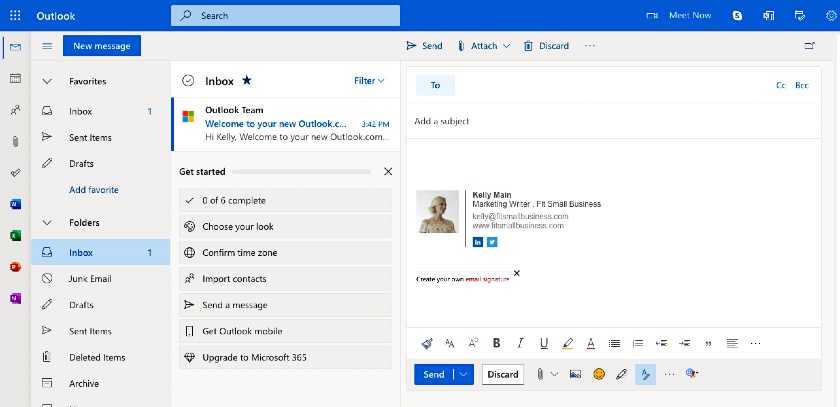Expand the bottom paperclip attach dropdown
Screen dimensions: 840x407
click(554, 374)
